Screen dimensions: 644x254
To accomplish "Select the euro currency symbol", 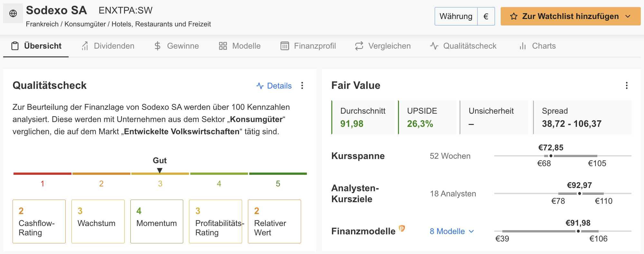I will tap(486, 16).
